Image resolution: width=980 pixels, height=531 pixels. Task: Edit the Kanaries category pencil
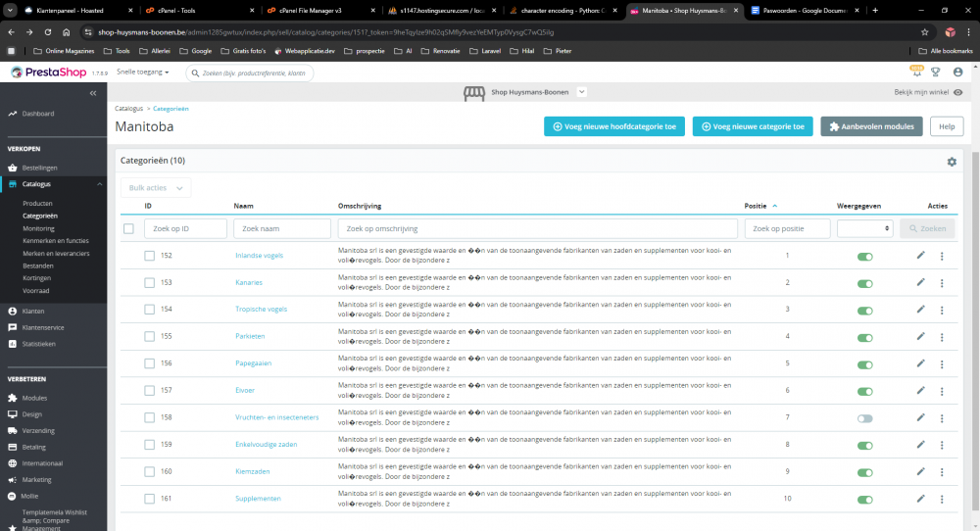tap(920, 282)
